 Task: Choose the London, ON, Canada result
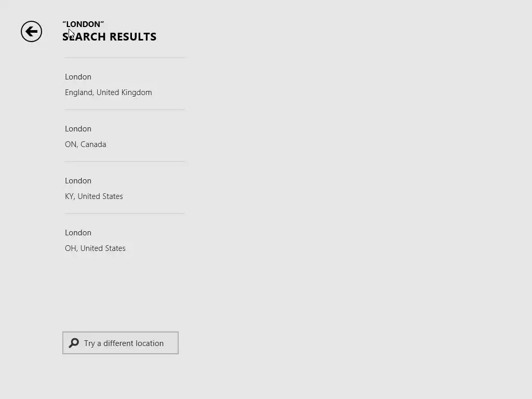[125, 136]
